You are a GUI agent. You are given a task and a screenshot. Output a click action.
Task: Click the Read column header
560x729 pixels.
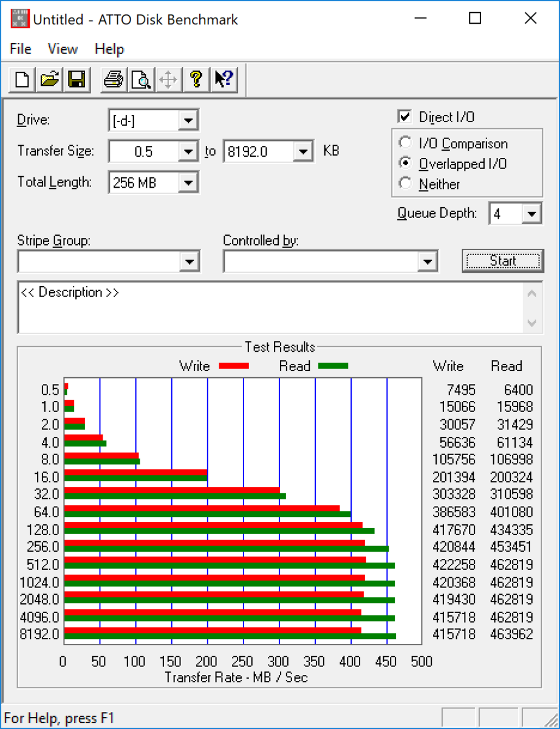[x=507, y=366]
